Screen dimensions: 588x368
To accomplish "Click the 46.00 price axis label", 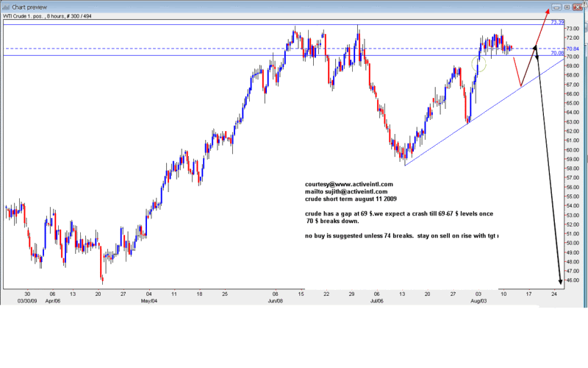I will [573, 280].
